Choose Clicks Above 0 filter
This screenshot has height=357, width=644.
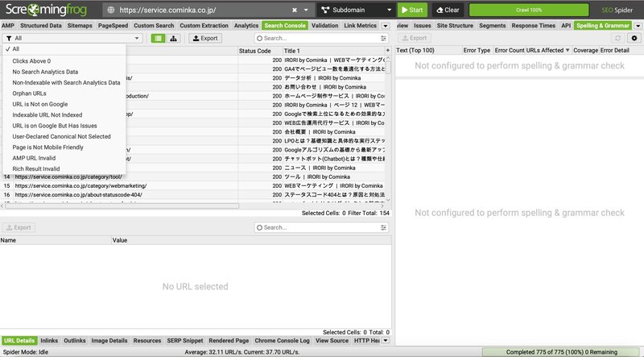pyautogui.click(x=64, y=61)
